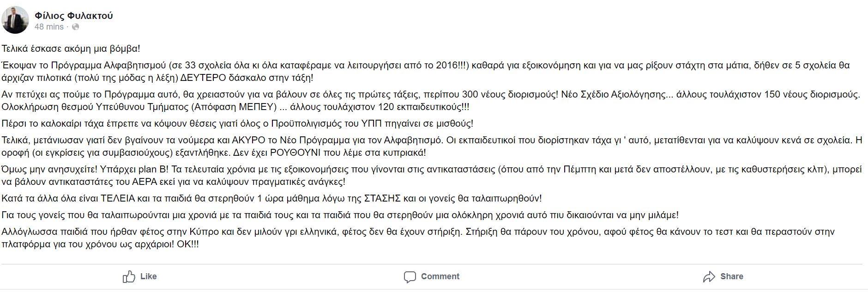Open the Φίλιος Φυλακτού profile name link
Image resolution: width=868 pixels, height=294 pixels.
[74, 16]
